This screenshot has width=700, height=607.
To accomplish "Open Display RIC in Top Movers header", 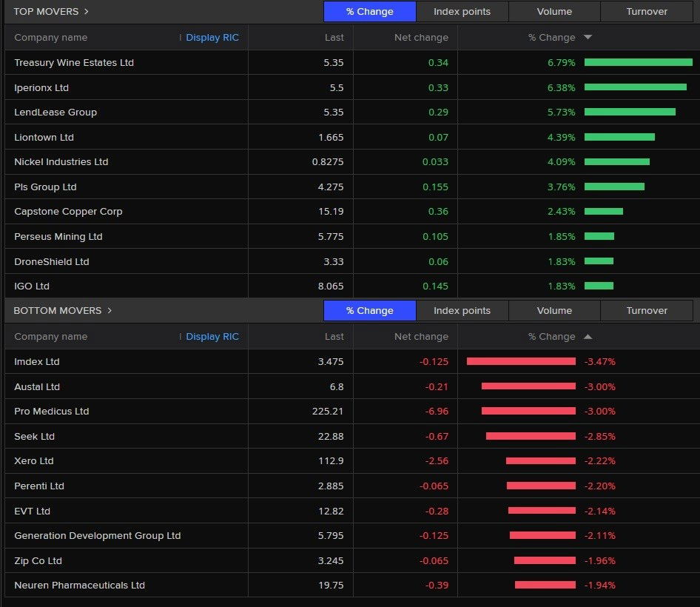I will (x=212, y=37).
